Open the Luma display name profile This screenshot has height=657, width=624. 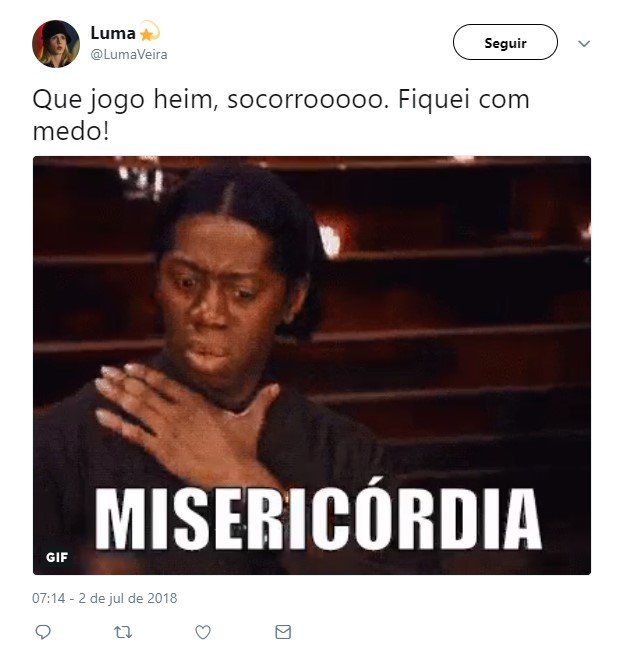[x=113, y=33]
